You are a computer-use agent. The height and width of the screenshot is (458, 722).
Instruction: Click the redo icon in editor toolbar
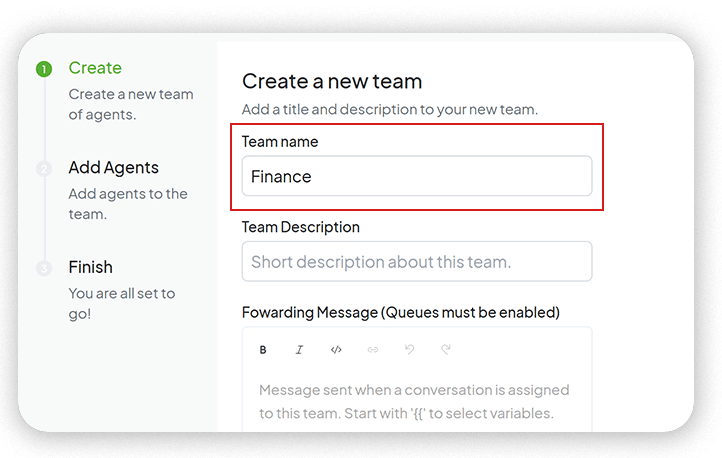(x=446, y=350)
